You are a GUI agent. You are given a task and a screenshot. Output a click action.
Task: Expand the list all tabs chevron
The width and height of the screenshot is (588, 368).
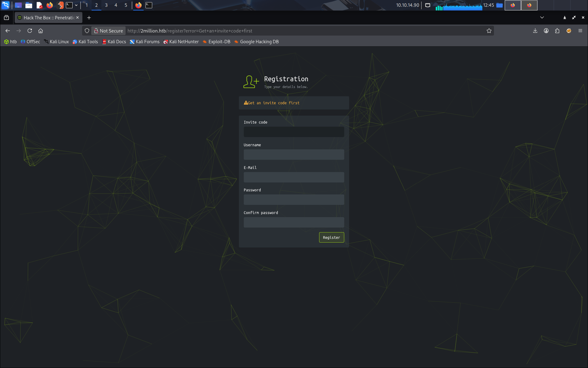click(x=542, y=17)
